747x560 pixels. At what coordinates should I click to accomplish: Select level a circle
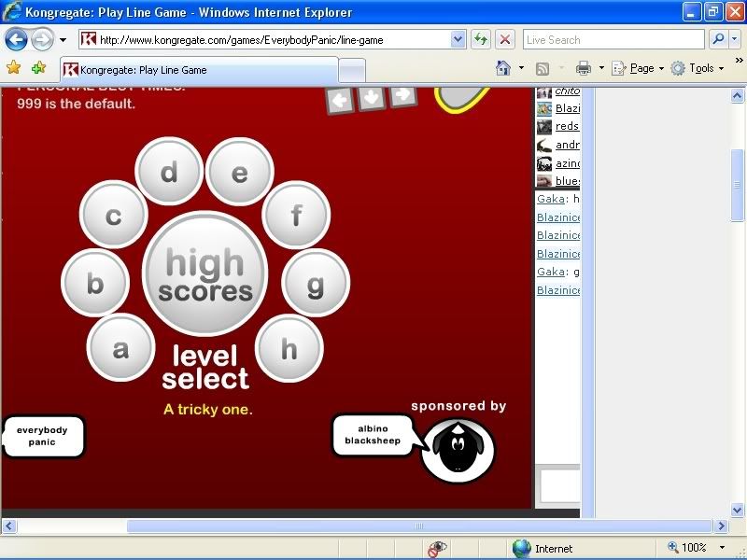pyautogui.click(x=121, y=347)
